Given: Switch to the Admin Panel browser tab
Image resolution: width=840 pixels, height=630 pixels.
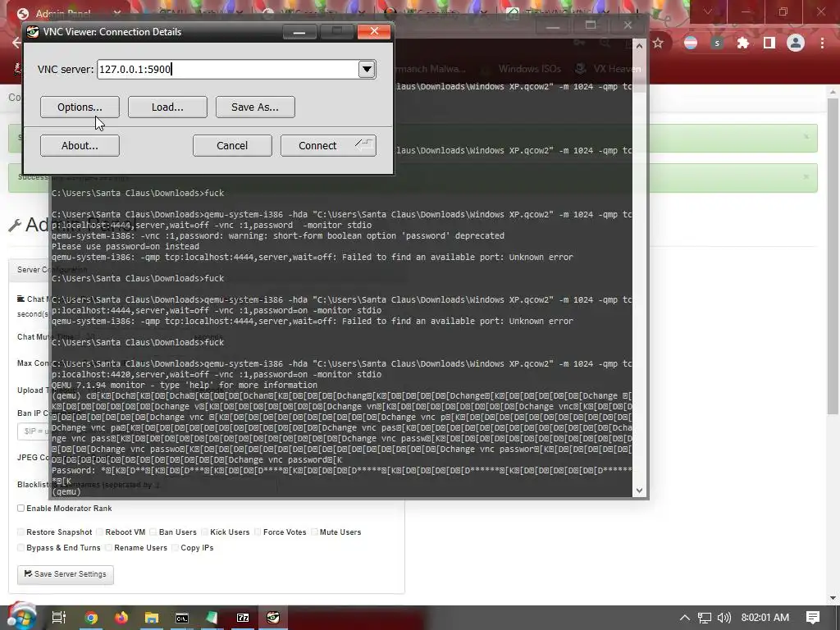Looking at the screenshot, I should [x=64, y=13].
